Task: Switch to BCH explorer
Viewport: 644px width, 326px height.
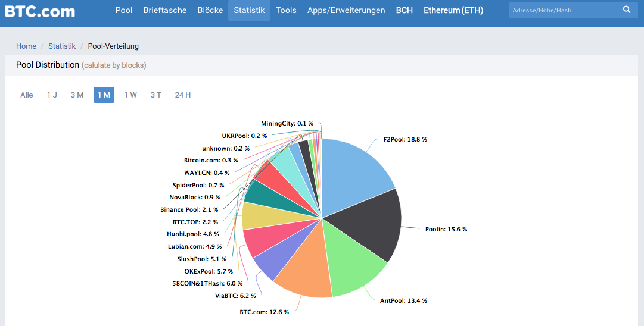Action: pos(404,10)
